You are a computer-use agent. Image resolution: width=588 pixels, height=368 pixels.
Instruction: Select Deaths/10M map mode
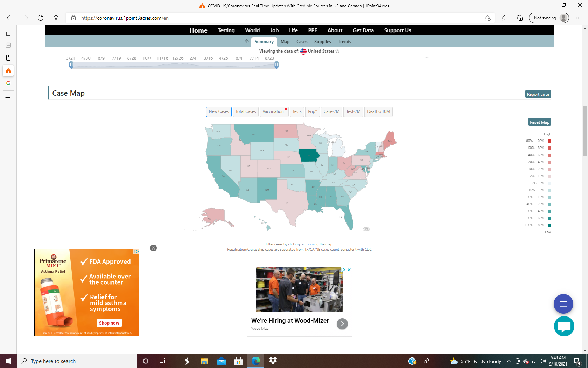378,111
